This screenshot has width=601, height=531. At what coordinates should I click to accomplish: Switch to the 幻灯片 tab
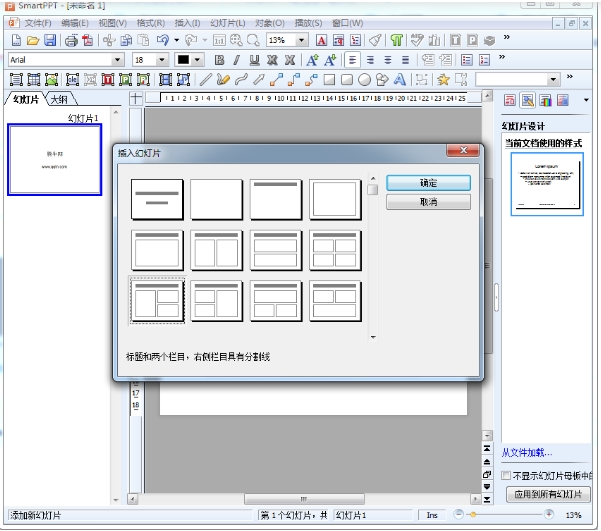[x=26, y=99]
